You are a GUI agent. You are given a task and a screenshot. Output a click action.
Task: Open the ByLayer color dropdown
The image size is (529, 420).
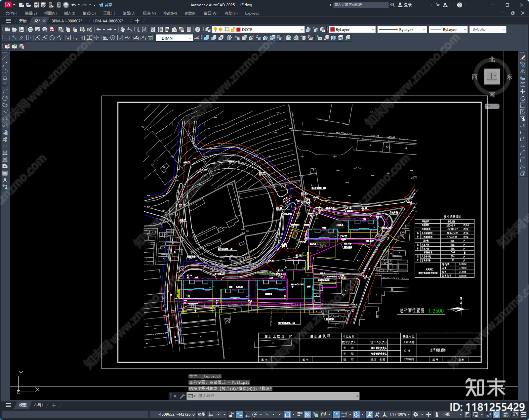pyautogui.click(x=373, y=29)
